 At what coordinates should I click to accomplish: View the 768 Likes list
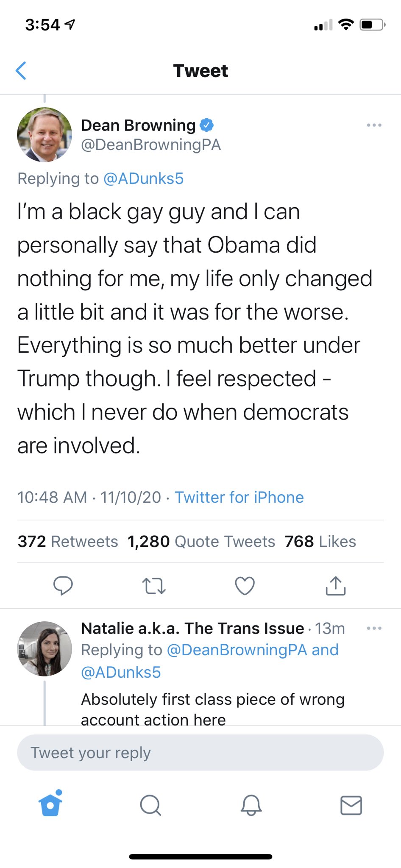point(320,541)
